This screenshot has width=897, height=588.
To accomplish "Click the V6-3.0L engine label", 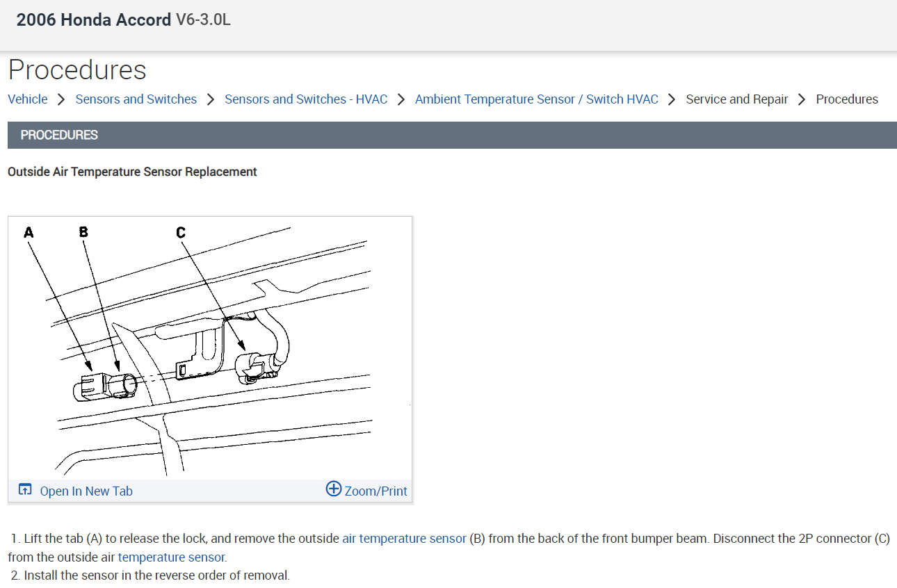I will tap(204, 20).
